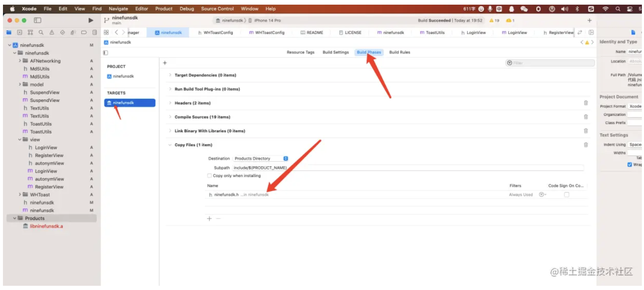The height and width of the screenshot is (290, 644).
Task: Open the Product menu
Action: pos(164,8)
